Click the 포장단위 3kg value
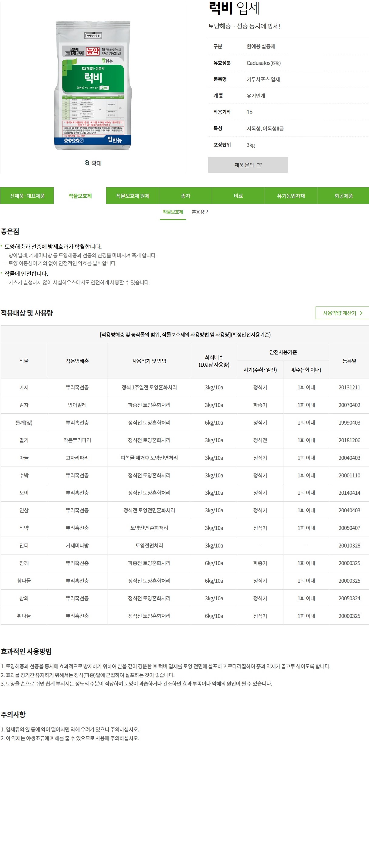Screen dimensions: 369x868 click(251, 145)
